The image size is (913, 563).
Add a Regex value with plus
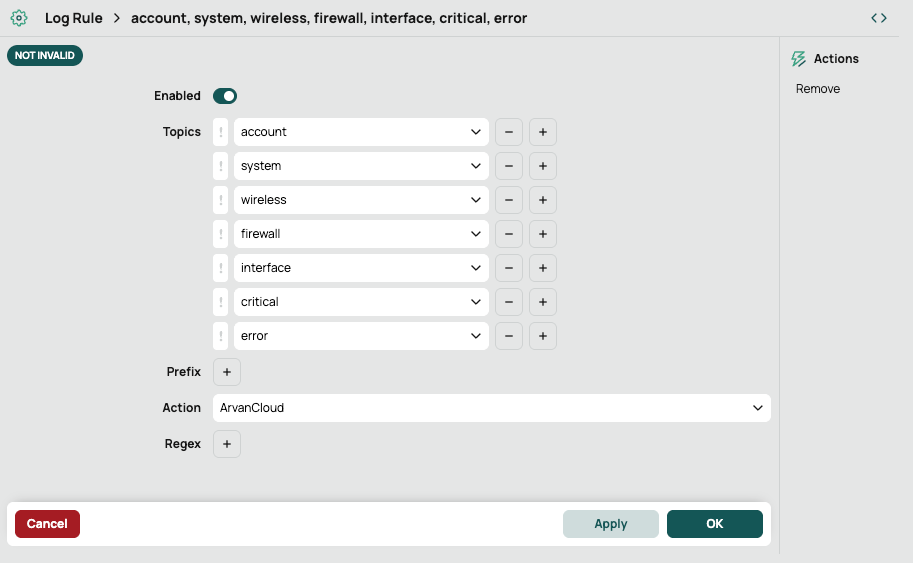tap(227, 444)
